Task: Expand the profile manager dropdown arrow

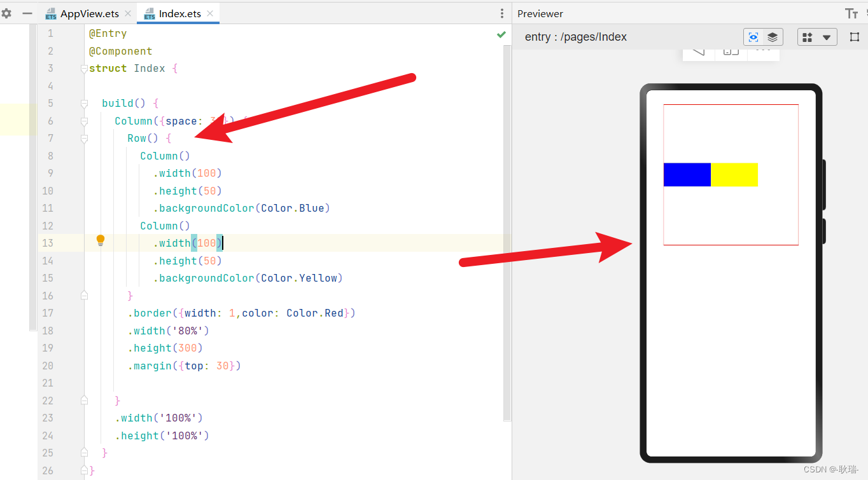Action: (827, 37)
